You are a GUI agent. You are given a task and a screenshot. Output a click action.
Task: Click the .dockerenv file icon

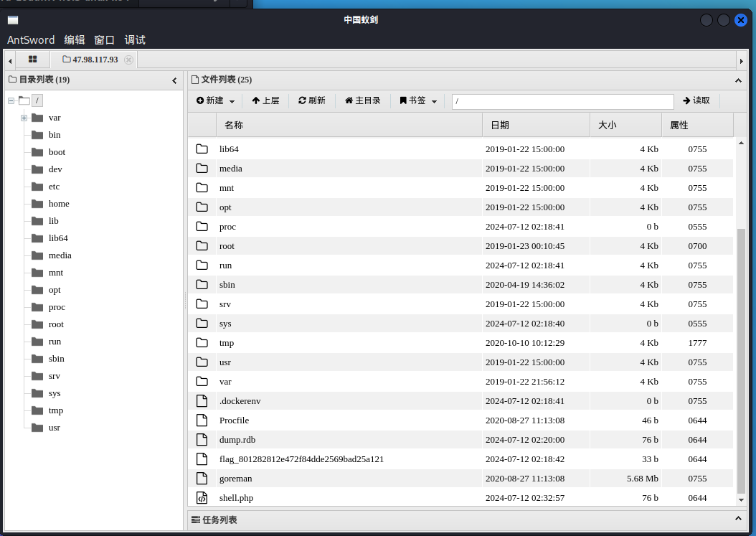point(202,401)
